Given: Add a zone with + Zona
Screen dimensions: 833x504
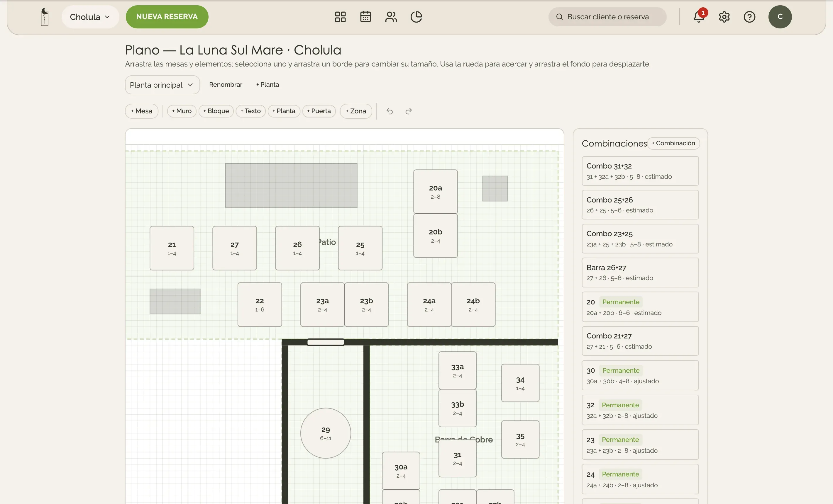Looking at the screenshot, I should pos(356,111).
